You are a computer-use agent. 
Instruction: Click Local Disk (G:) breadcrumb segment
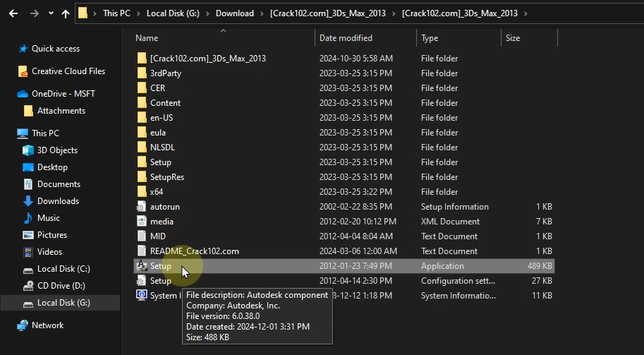pyautogui.click(x=174, y=13)
